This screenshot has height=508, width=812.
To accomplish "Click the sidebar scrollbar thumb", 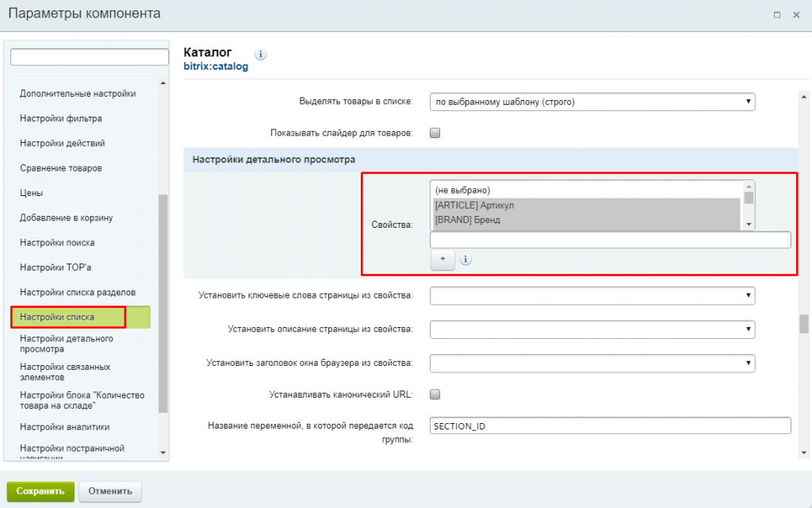I will coord(163,304).
